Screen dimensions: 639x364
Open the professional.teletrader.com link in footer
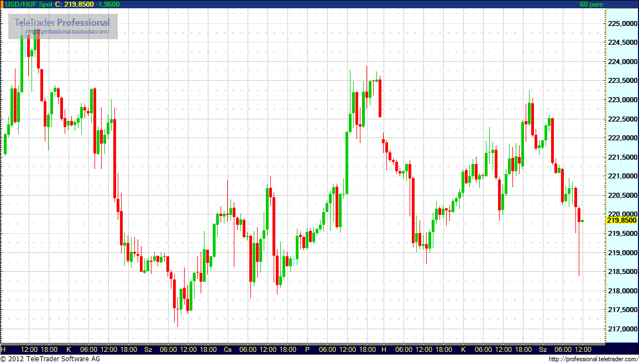[x=593, y=359]
